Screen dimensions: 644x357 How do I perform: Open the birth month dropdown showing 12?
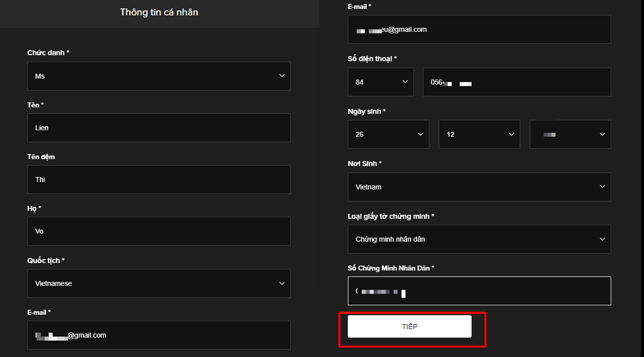480,134
